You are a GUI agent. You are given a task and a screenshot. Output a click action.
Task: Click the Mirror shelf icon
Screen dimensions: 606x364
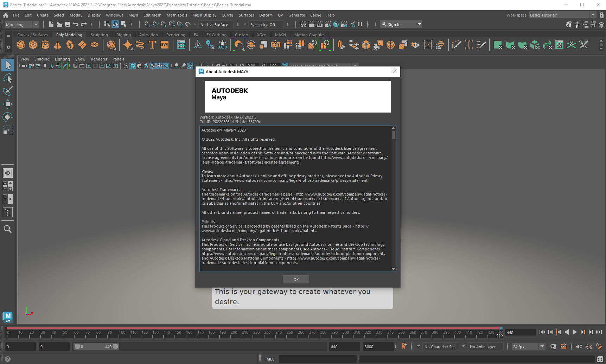276,45
